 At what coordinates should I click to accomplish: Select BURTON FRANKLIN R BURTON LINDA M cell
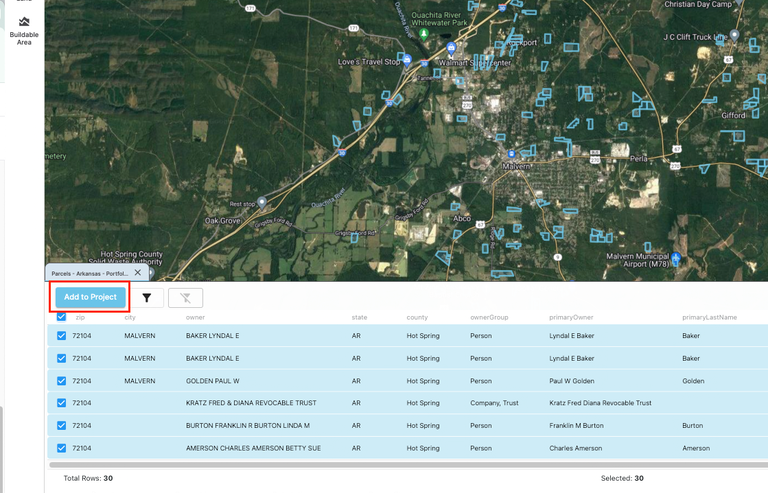tap(247, 425)
